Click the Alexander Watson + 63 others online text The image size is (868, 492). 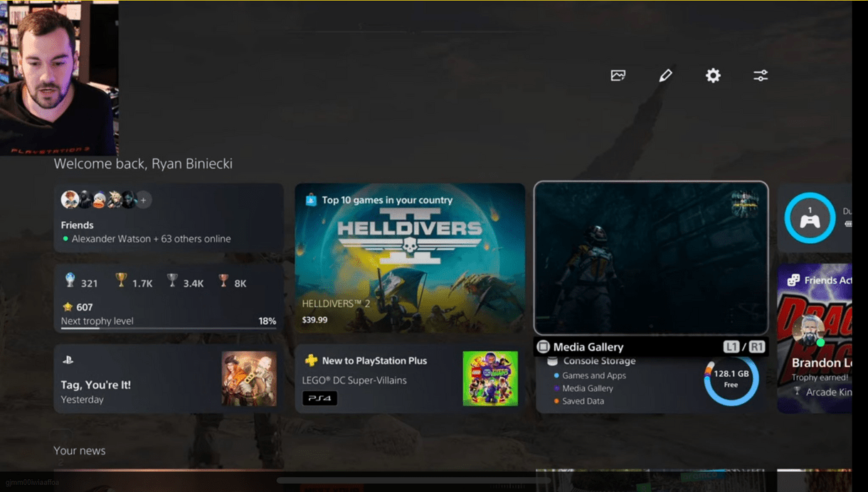click(151, 239)
